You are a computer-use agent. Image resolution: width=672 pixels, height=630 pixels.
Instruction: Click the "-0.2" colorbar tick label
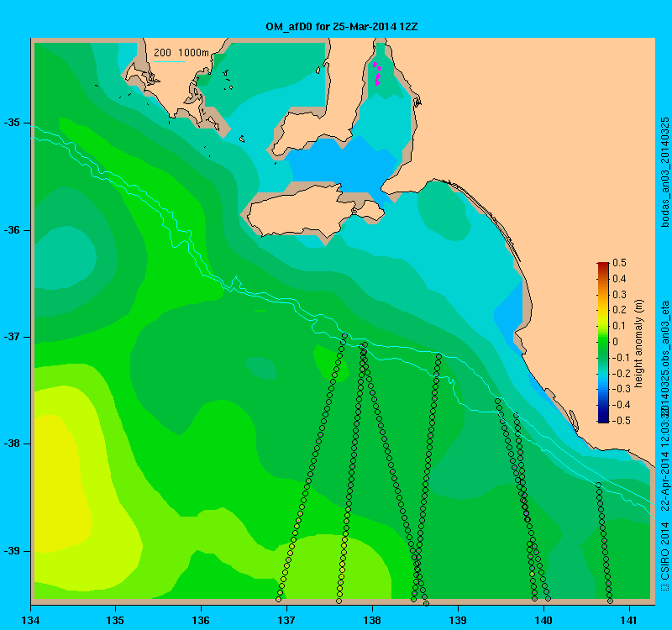click(x=621, y=373)
